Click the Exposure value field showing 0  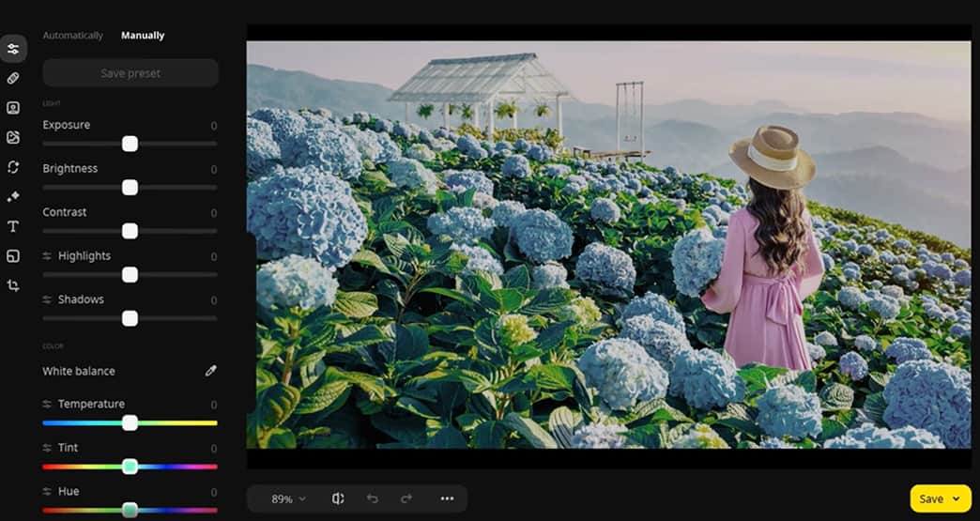click(214, 126)
